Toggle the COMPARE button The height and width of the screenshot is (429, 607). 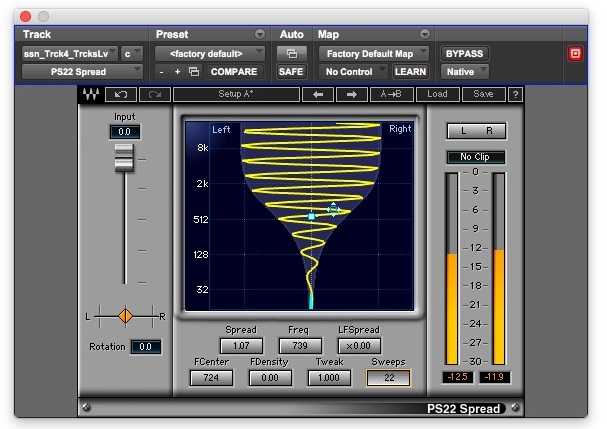coord(234,72)
